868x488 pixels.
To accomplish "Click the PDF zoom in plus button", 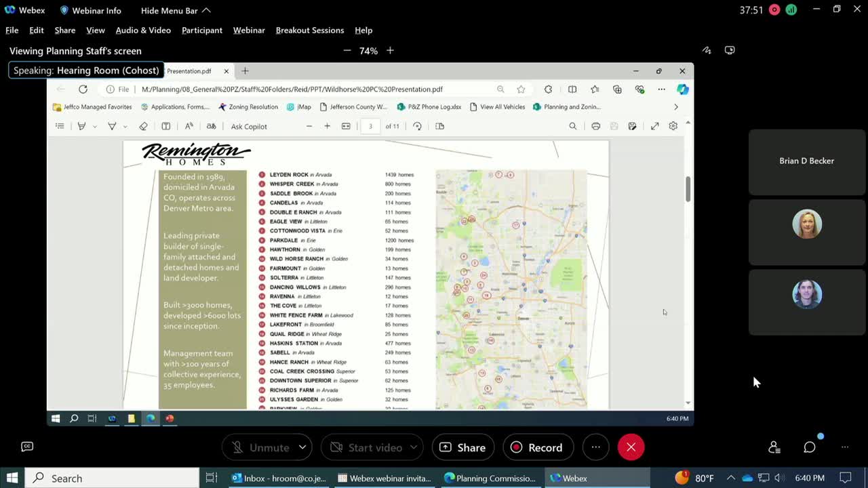I will (327, 126).
